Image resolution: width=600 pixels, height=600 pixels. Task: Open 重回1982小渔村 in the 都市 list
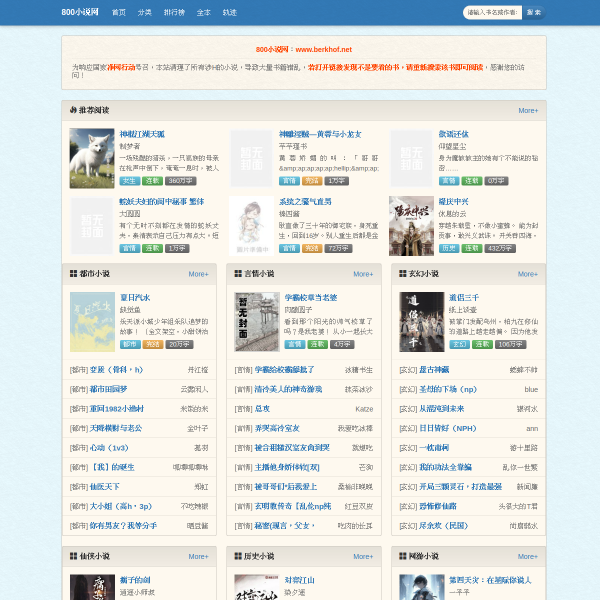coord(117,409)
